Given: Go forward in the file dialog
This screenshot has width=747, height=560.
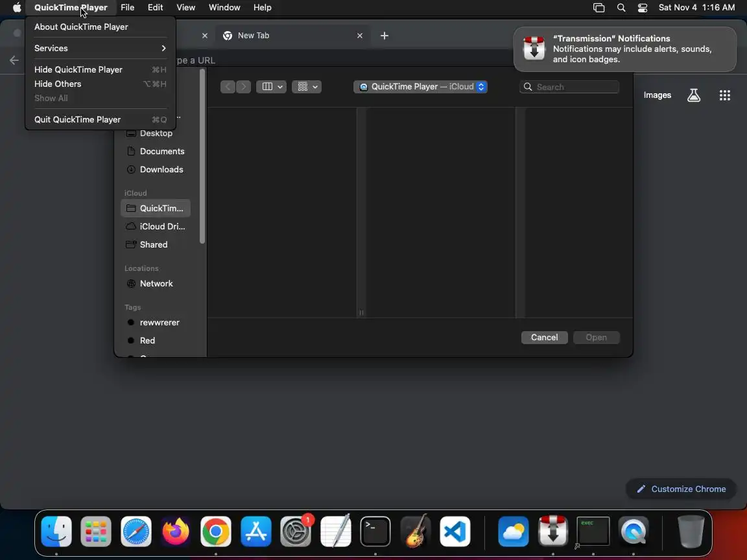Looking at the screenshot, I should click(x=243, y=87).
